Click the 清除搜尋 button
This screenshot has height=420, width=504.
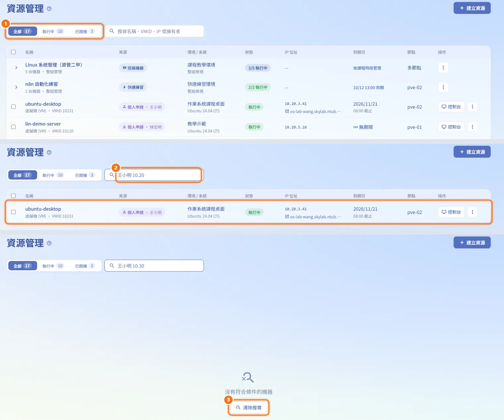(249, 407)
